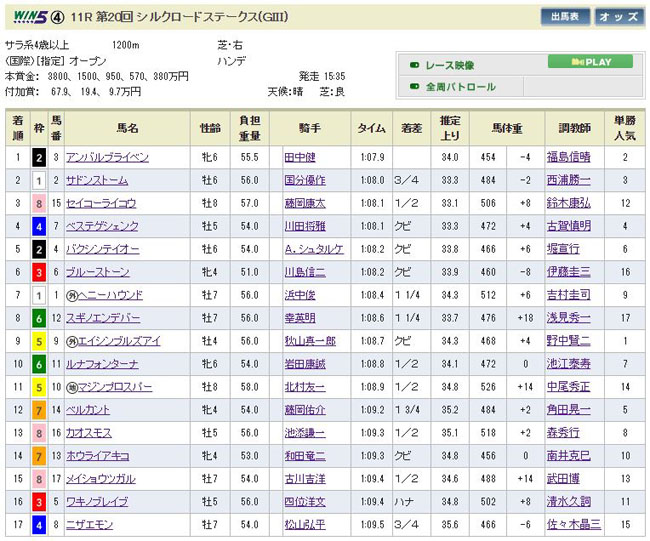This screenshot has width=650, height=541.
Task: Click the 外 mark beside ヘニーハウンド
Action: [x=72, y=296]
